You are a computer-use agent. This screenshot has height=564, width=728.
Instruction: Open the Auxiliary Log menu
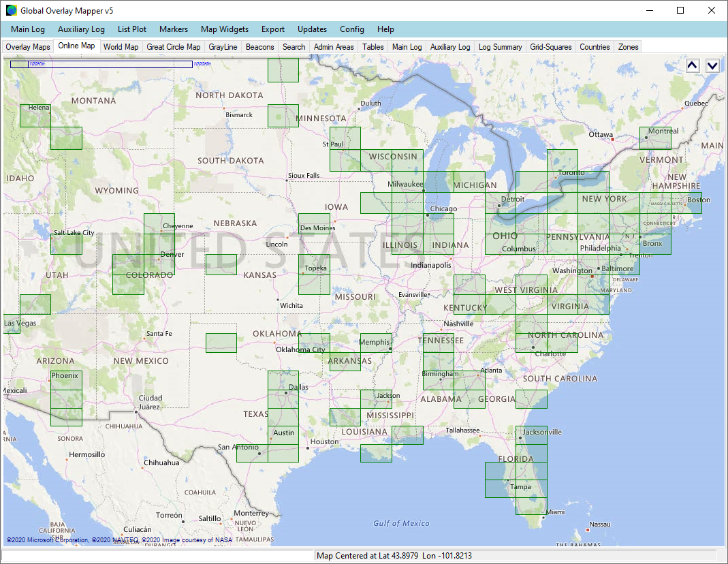[81, 29]
